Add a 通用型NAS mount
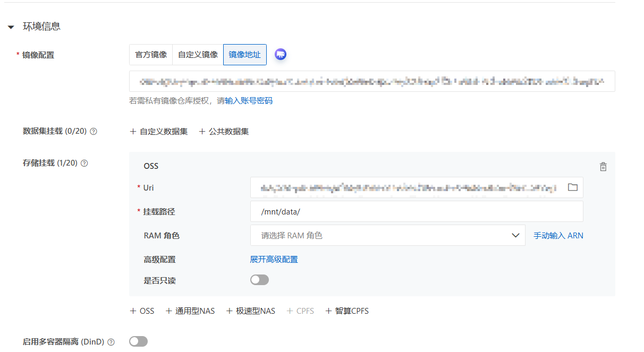Image resolution: width=644 pixels, height=352 pixels. click(190, 311)
